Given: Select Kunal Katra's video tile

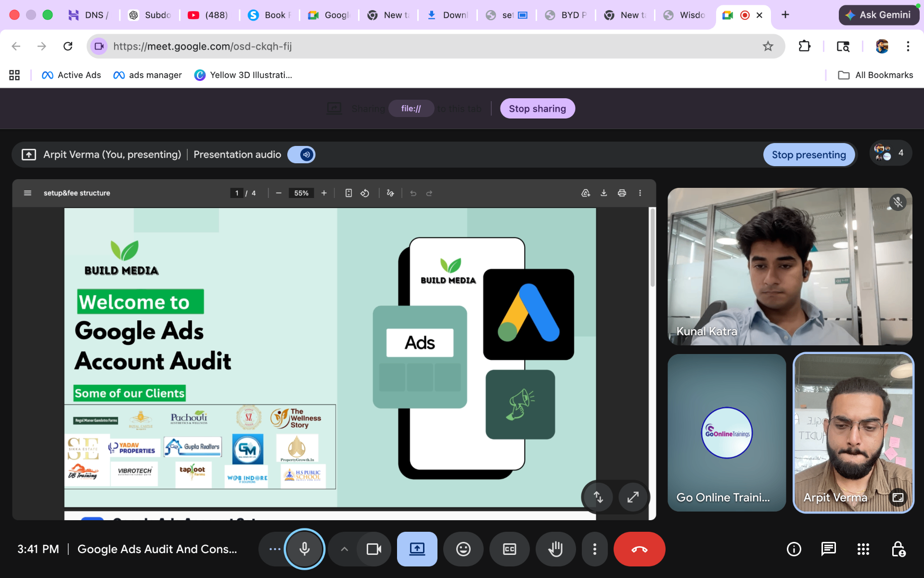Looking at the screenshot, I should 790,266.
